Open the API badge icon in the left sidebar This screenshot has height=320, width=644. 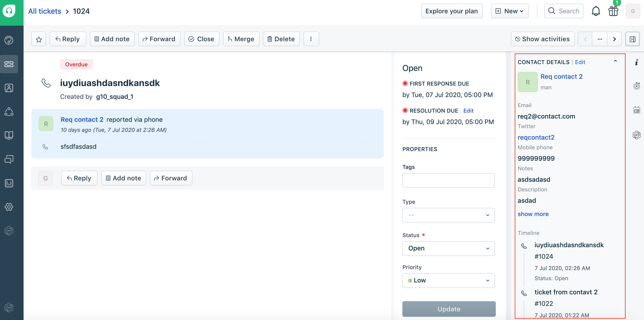pyautogui.click(x=9, y=231)
